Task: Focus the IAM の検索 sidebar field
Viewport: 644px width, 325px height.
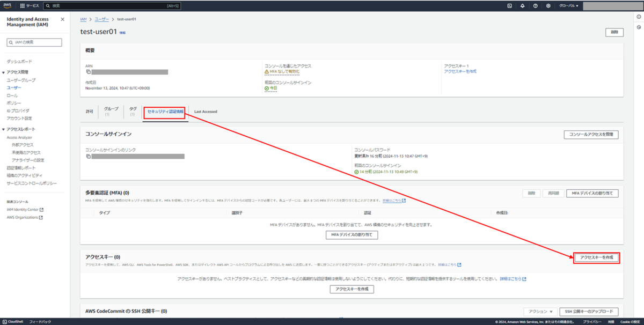Action: click(x=34, y=42)
